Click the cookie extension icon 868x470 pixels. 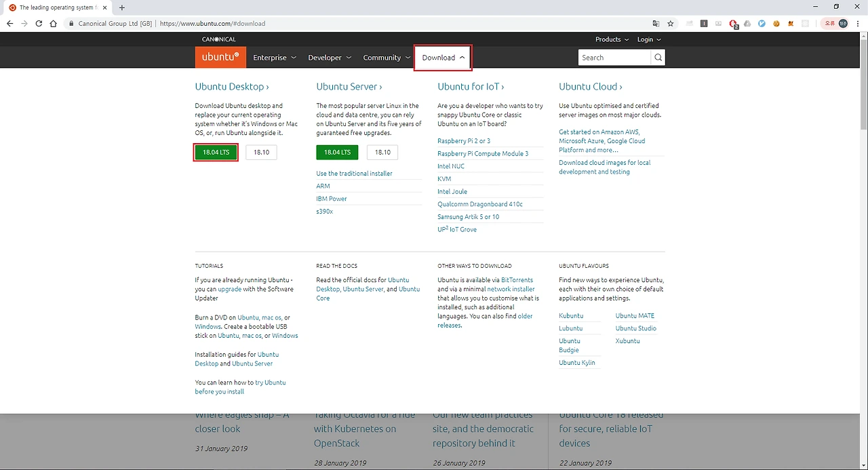tap(776, 23)
